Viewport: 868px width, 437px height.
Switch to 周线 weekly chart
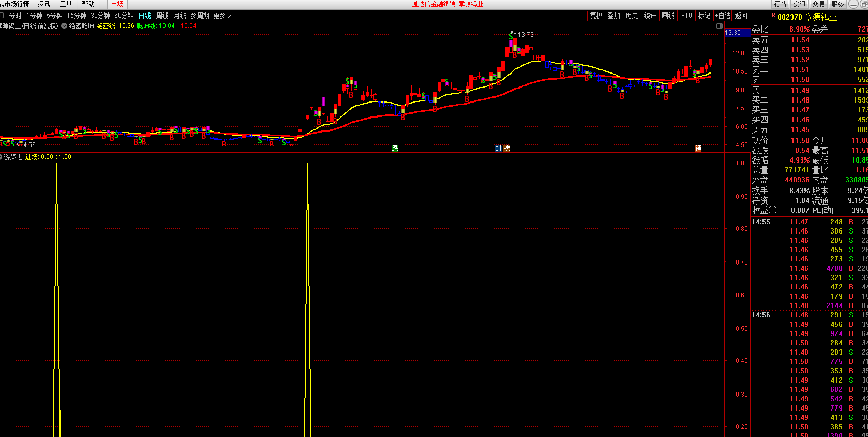(x=162, y=16)
